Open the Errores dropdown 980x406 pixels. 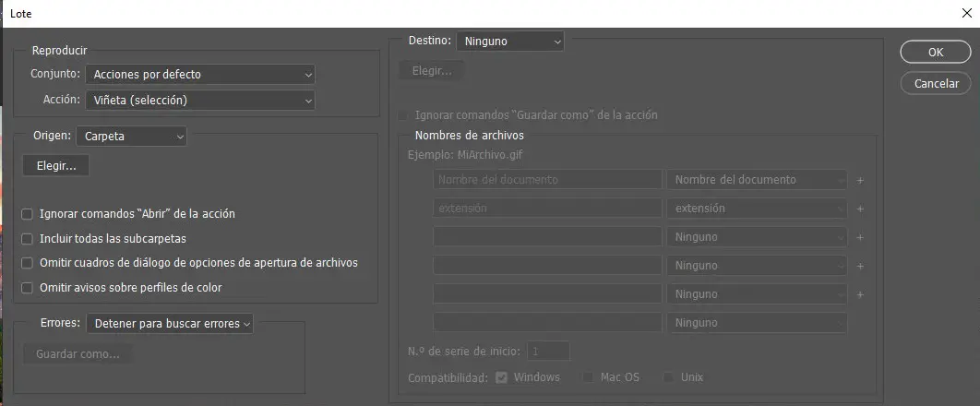click(x=170, y=324)
